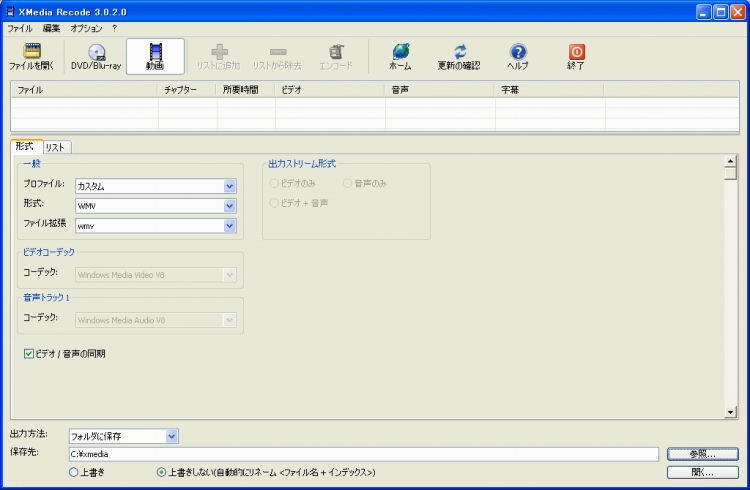Toggle ビデオ / 音声の同期 checkbox
750x490 pixels.
tap(29, 354)
